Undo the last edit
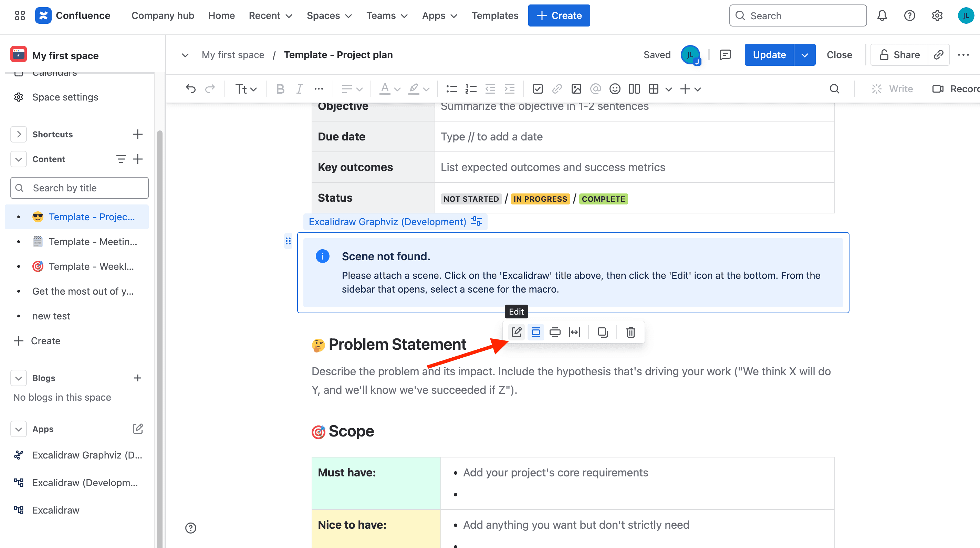The image size is (980, 548). point(191,89)
